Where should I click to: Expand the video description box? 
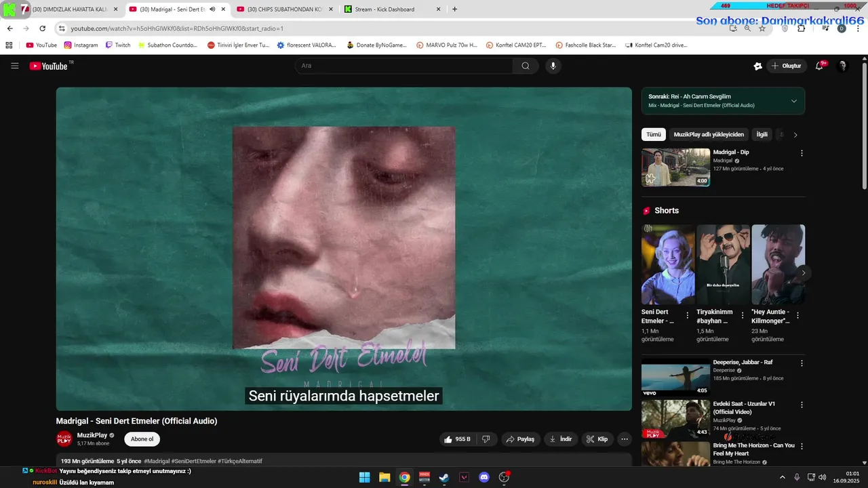pyautogui.click(x=344, y=461)
